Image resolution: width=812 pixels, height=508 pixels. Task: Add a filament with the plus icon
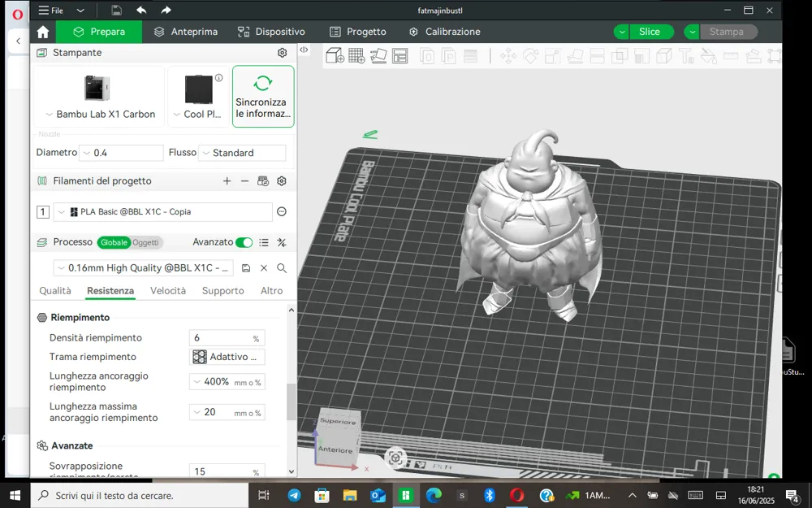[x=227, y=181]
